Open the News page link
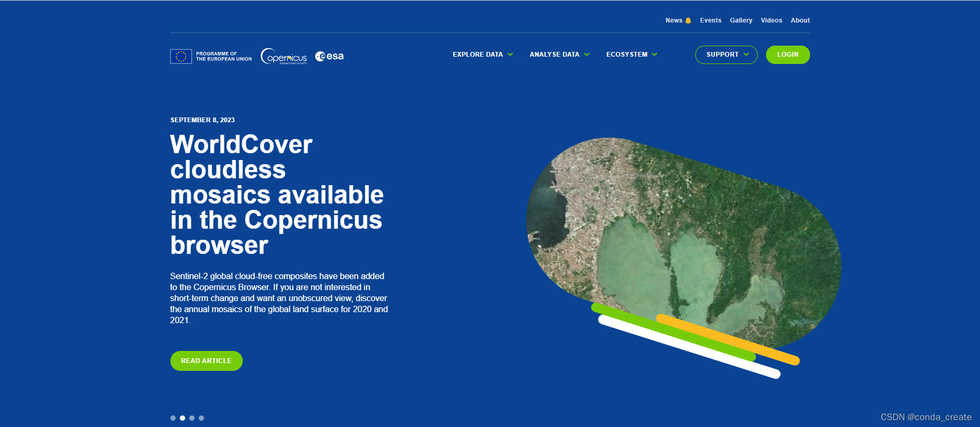The image size is (980, 427). point(674,20)
